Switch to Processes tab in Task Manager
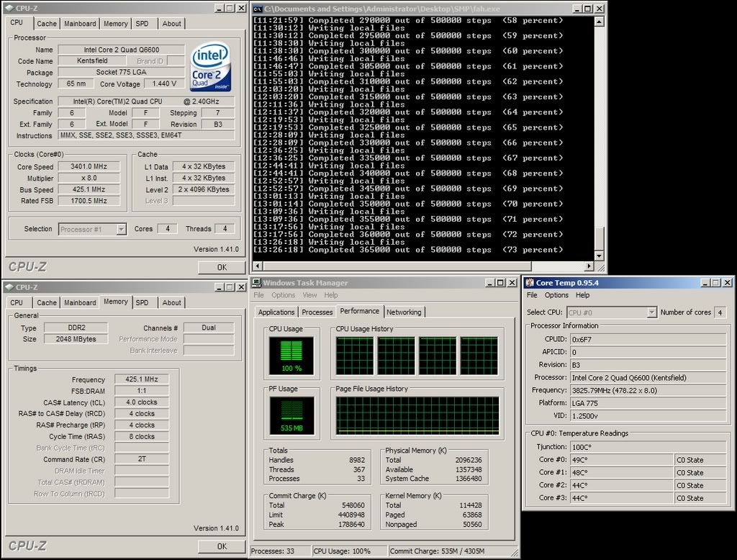This screenshot has height=560, width=737. [317, 312]
